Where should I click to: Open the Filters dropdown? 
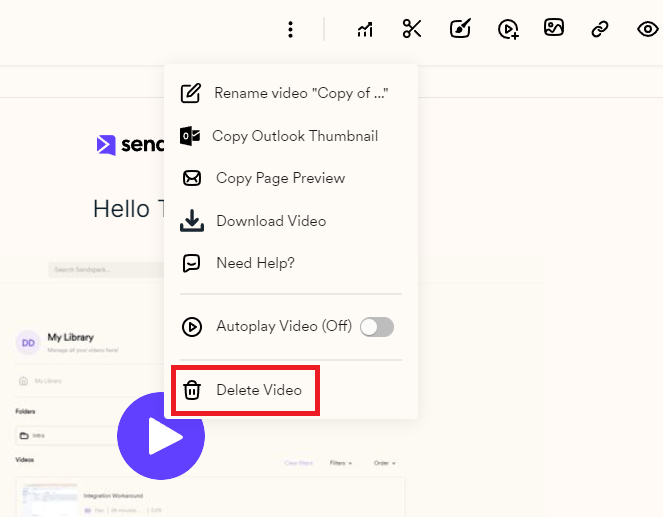pyautogui.click(x=341, y=463)
